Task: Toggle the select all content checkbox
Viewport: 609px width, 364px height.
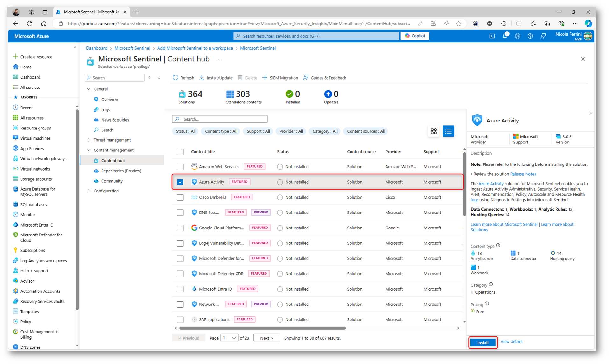Action: (x=180, y=152)
